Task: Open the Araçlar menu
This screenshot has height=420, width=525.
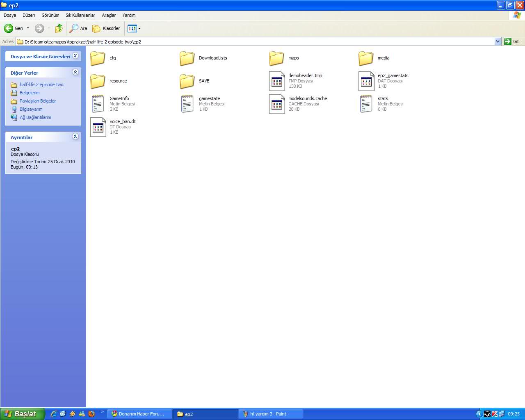Action: tap(109, 15)
